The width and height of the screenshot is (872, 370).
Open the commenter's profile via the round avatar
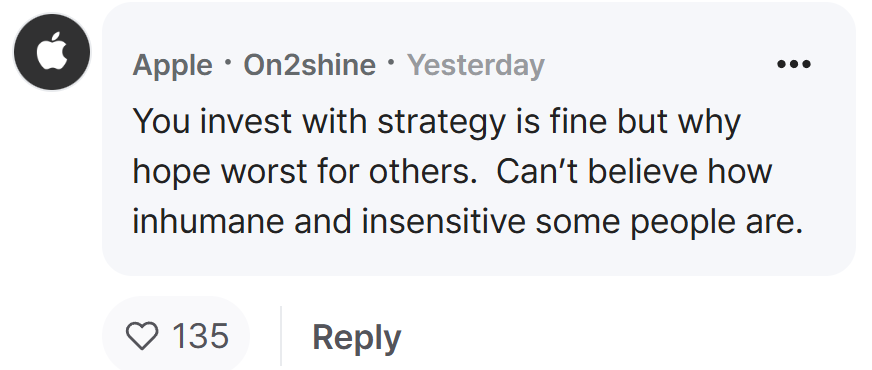pos(52,52)
